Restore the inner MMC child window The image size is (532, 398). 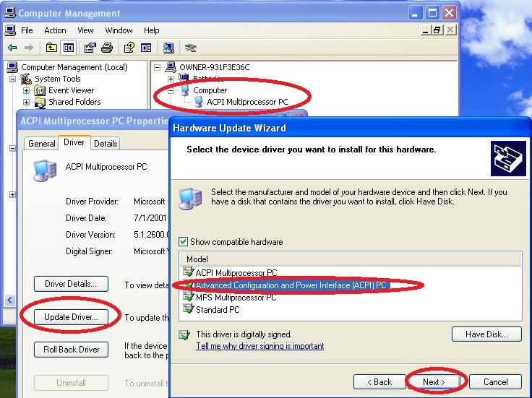pos(437,30)
